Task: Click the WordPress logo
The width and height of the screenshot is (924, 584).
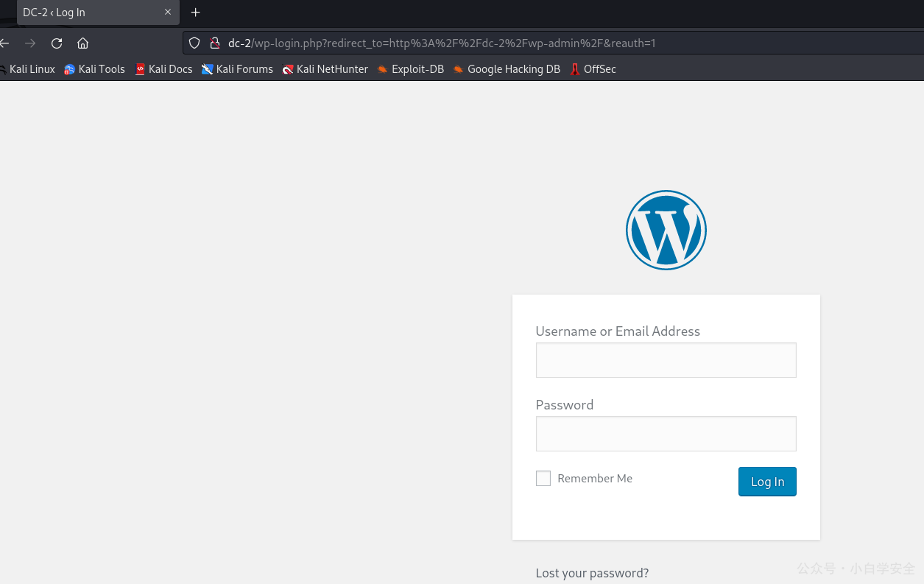Action: pos(666,231)
